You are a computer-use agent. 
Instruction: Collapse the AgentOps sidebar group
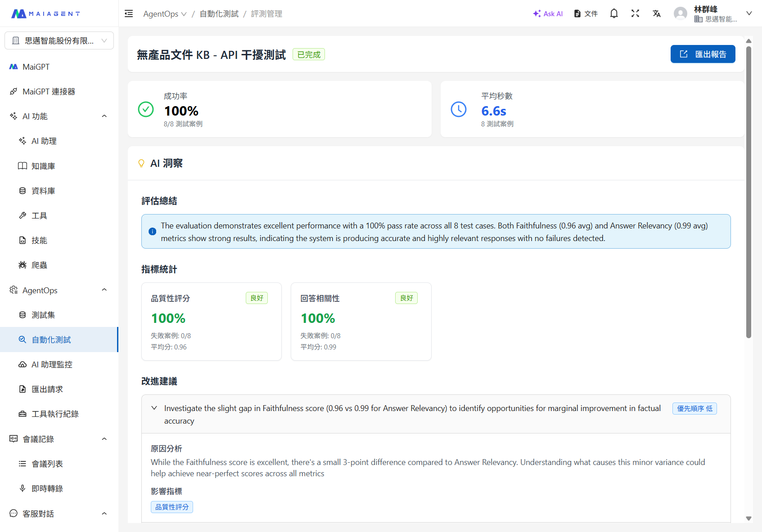point(104,290)
